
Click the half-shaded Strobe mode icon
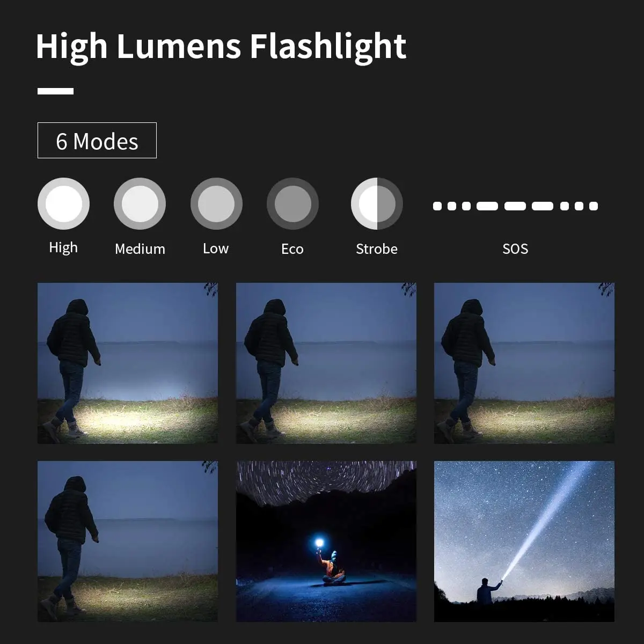click(x=377, y=204)
